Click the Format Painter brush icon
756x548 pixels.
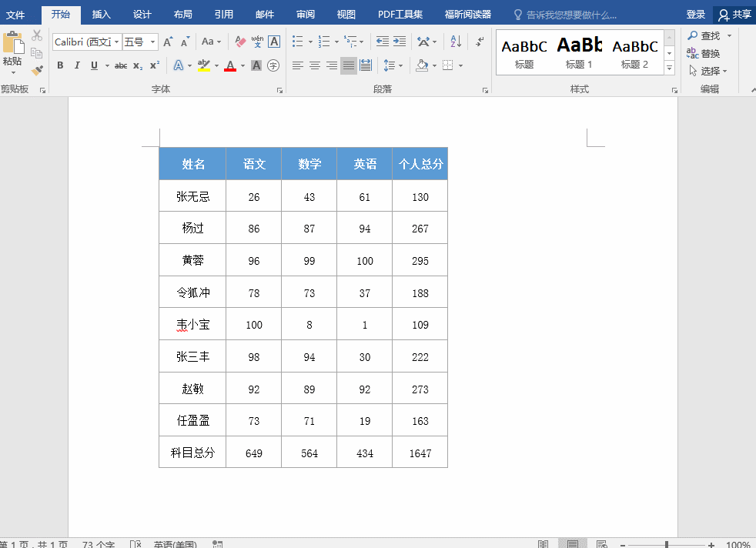[x=37, y=70]
